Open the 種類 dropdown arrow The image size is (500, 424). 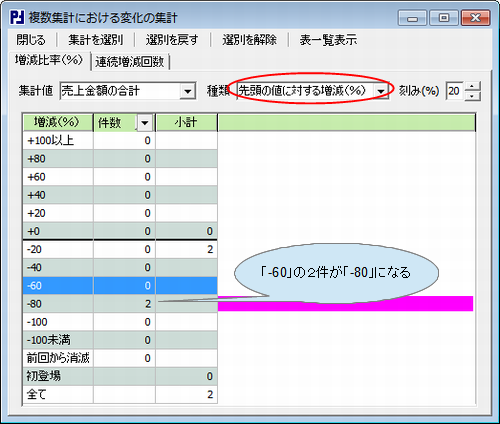coord(380,91)
